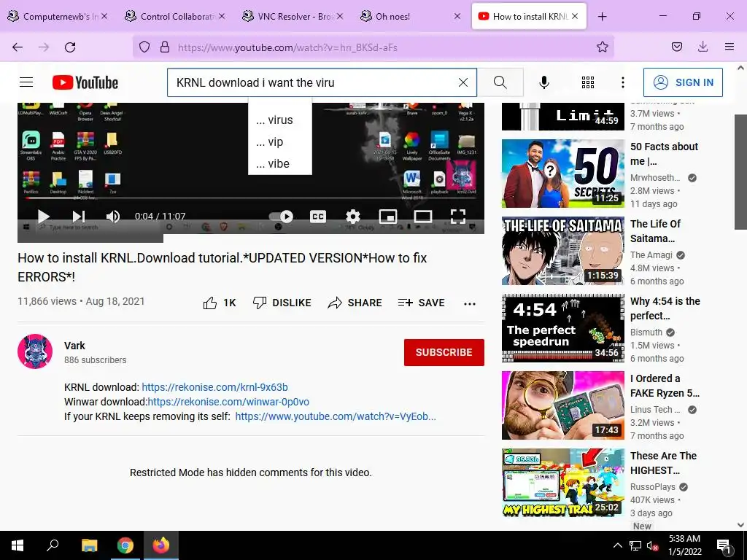Open taskbar search magnifier
The width and height of the screenshot is (747, 560).
53,545
